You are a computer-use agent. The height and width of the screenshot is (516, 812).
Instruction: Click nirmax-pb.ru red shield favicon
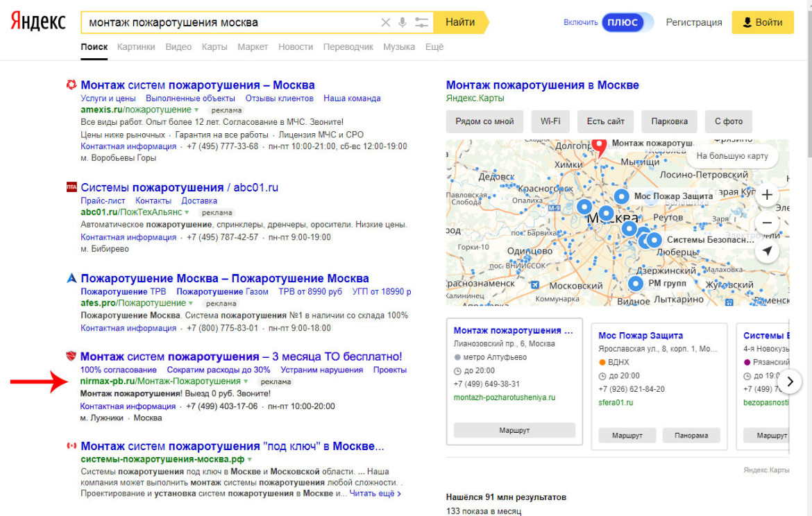[71, 356]
